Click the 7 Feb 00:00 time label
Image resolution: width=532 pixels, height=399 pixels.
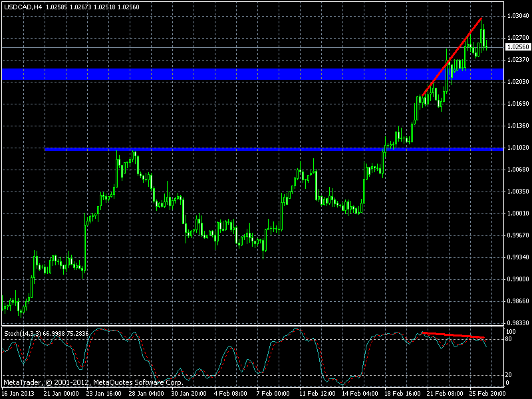[x=273, y=394]
